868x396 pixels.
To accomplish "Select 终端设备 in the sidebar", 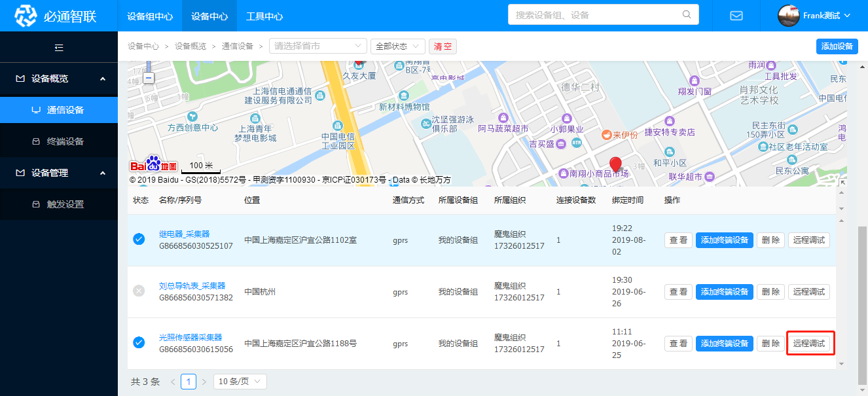I will [65, 141].
